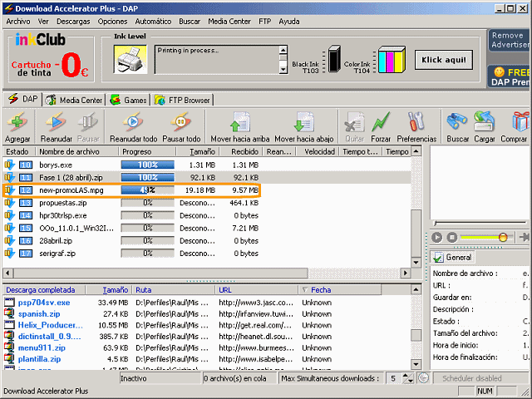Click the 'Klick aquí!' ad button

pos(443,60)
